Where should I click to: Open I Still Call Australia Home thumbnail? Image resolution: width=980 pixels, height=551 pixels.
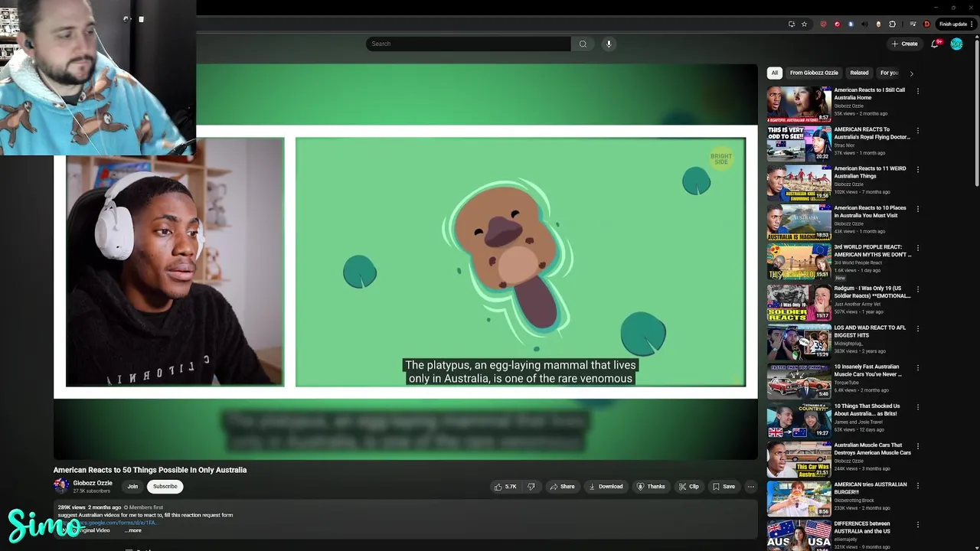click(799, 104)
